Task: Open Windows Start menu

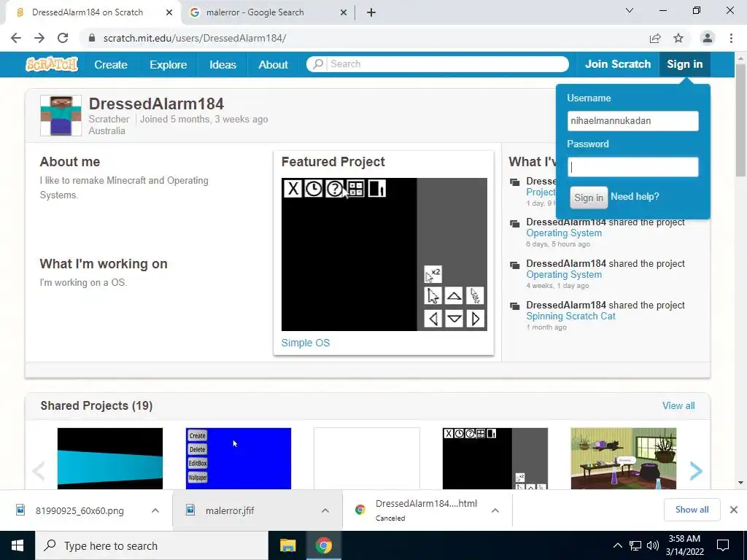Action: [18, 545]
